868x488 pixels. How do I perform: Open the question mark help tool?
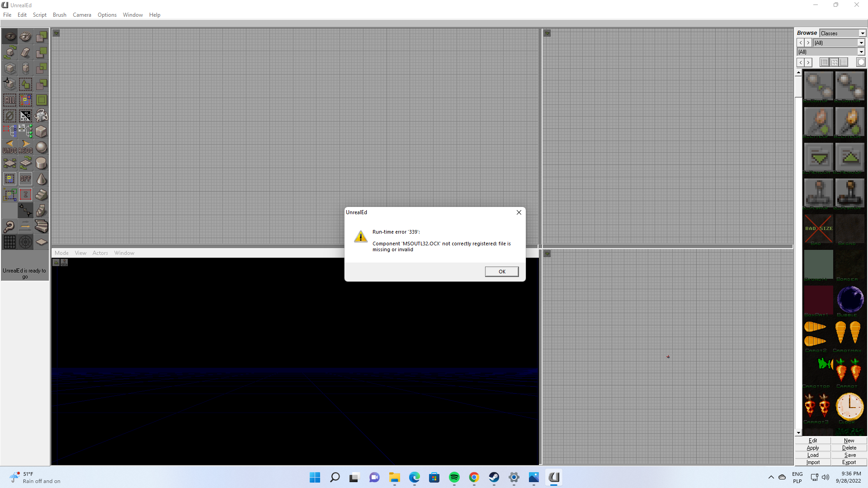point(10,226)
